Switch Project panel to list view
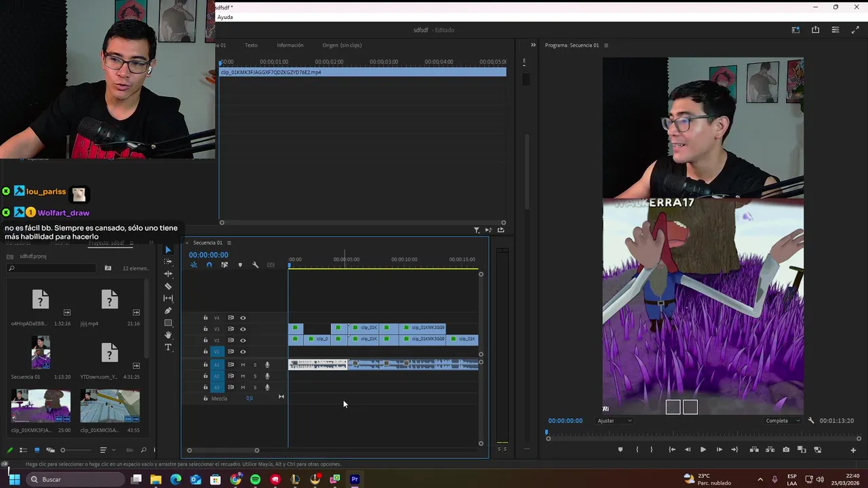Viewport: 868px width, 488px height. click(23, 450)
